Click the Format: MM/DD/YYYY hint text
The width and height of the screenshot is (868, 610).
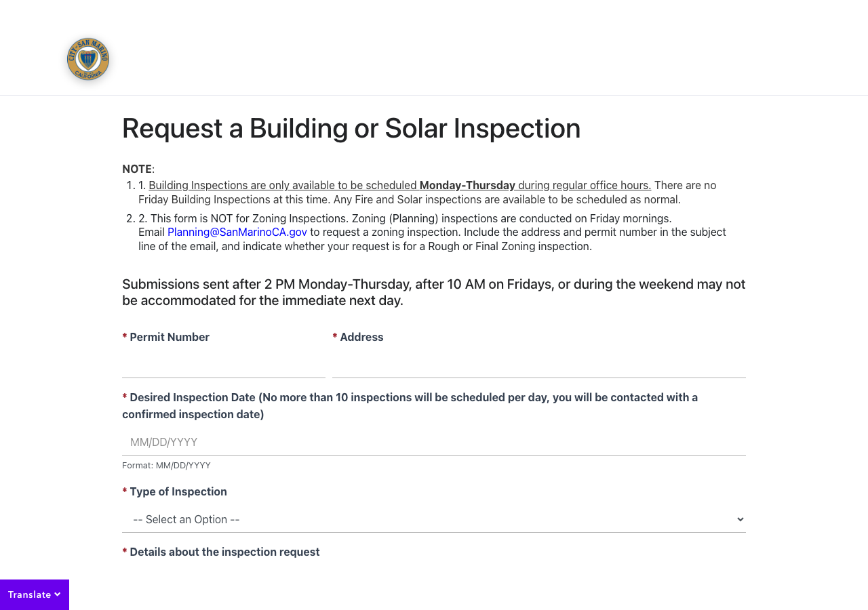coord(166,465)
